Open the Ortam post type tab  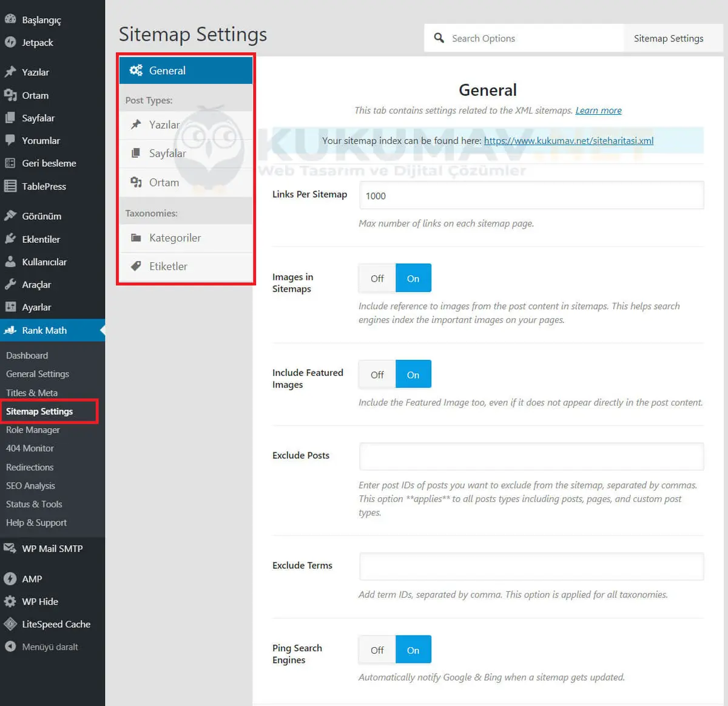click(x=186, y=182)
